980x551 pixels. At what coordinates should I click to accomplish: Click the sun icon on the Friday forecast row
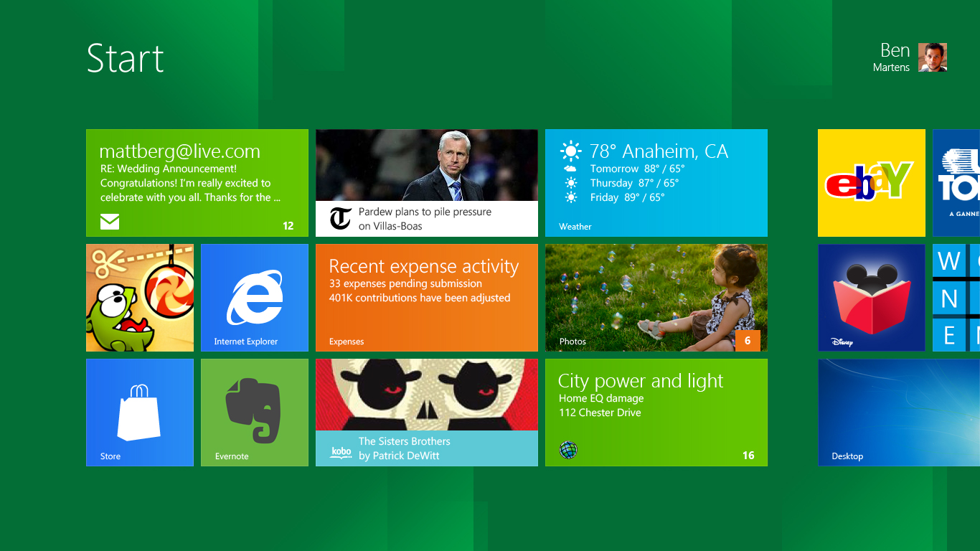(x=571, y=197)
